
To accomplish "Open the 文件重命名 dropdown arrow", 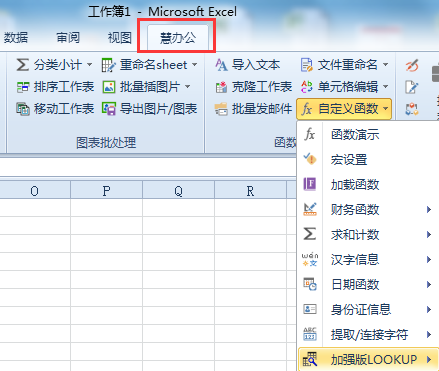I will (385, 65).
